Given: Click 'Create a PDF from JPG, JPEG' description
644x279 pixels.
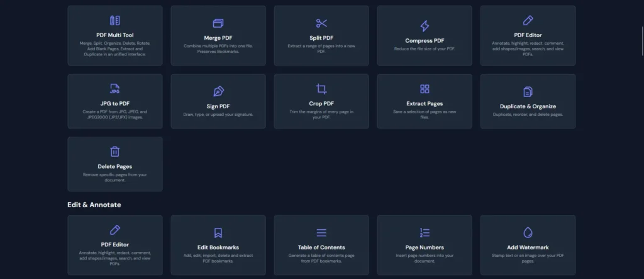Looking at the screenshot, I should click(x=115, y=115).
